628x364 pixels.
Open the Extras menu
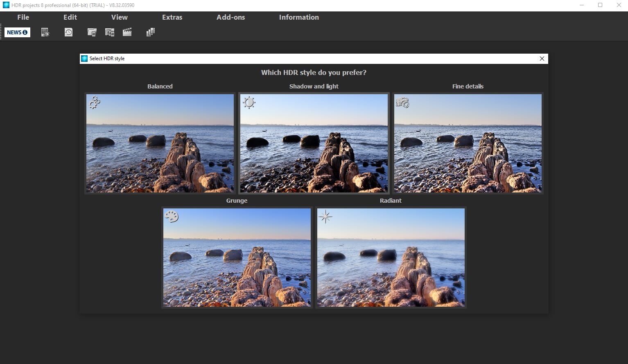[172, 17]
